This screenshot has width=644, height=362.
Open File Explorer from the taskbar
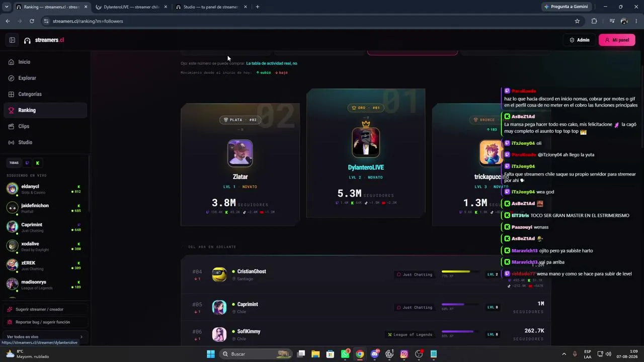315,354
